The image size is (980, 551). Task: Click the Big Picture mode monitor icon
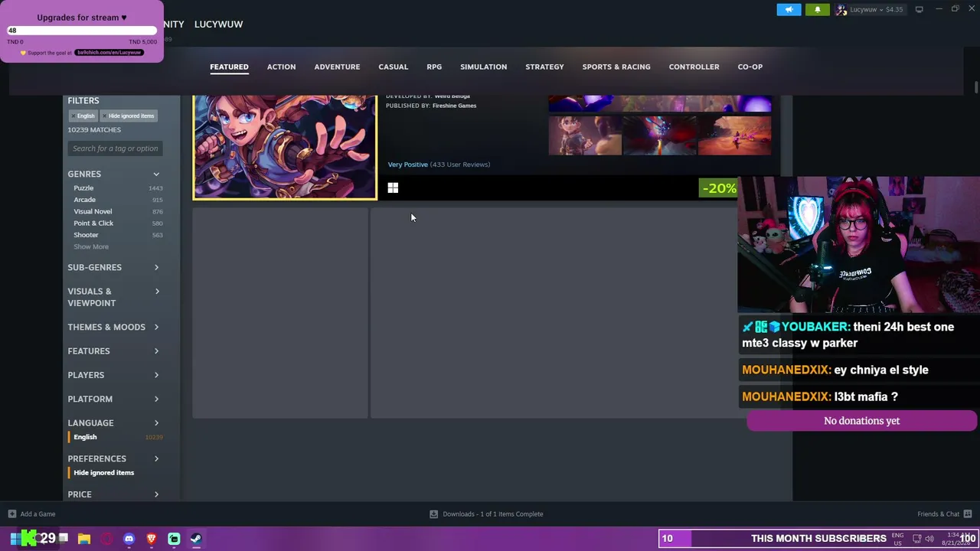coord(919,9)
